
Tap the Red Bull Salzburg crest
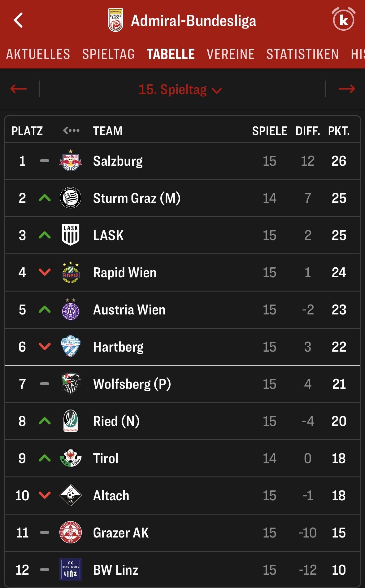click(71, 161)
